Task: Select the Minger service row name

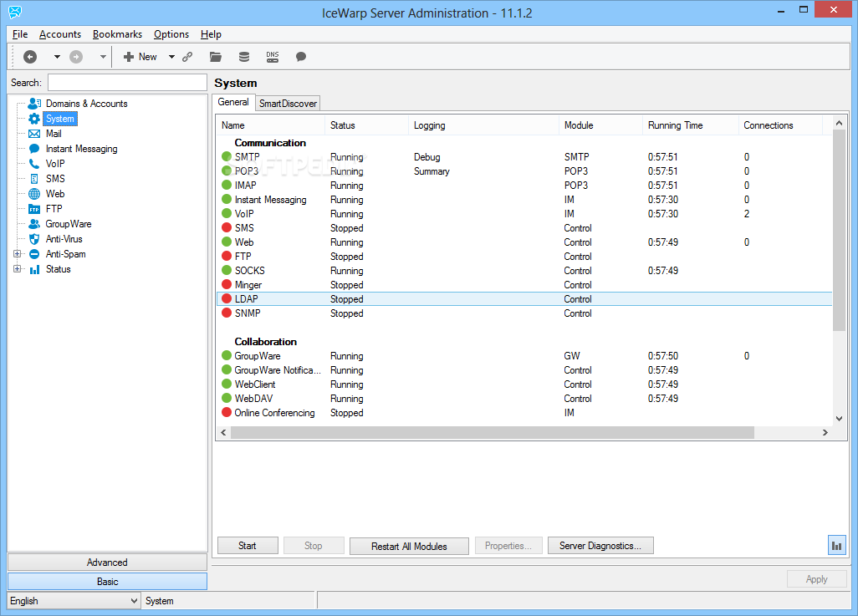Action: tap(248, 285)
